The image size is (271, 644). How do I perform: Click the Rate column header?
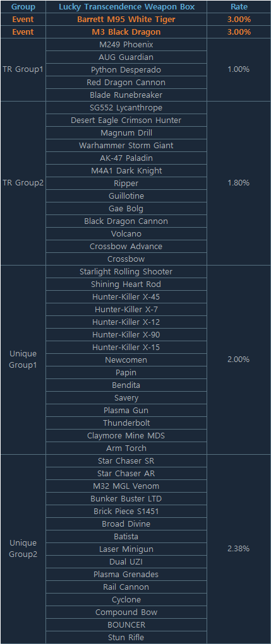(x=239, y=6)
